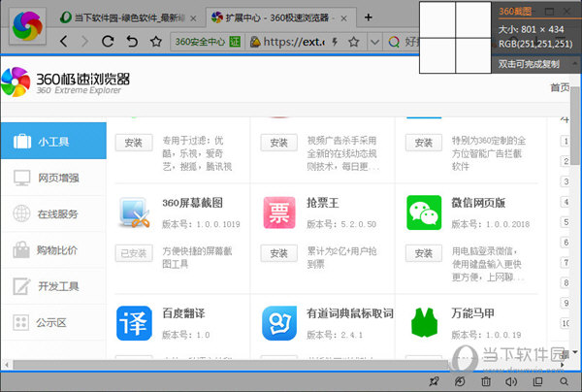Click the window split icon in status bar
This screenshot has width=582, height=392.
pos(537,381)
